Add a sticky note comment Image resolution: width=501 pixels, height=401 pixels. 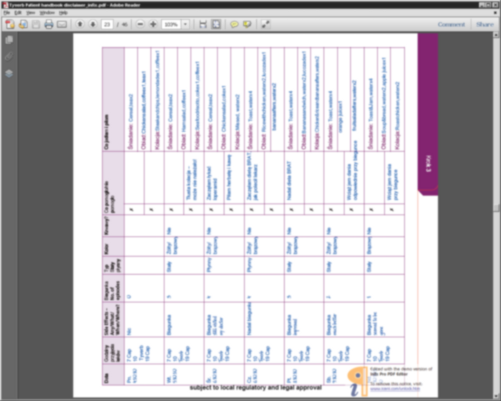[x=234, y=24]
